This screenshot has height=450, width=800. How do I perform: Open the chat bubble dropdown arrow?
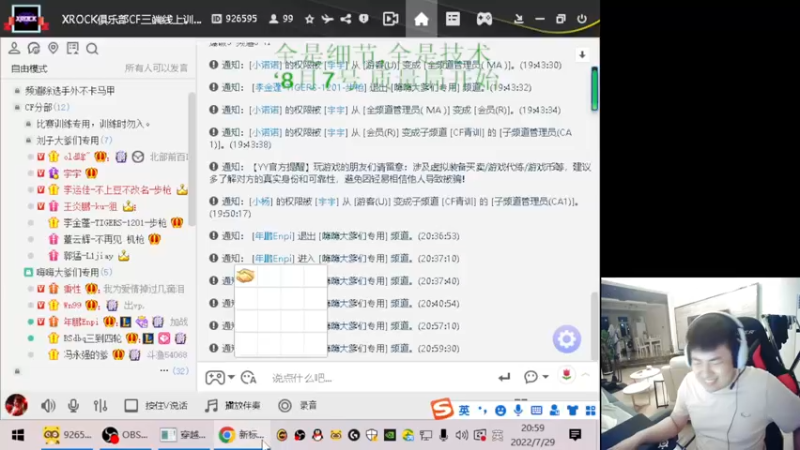[x=545, y=377]
